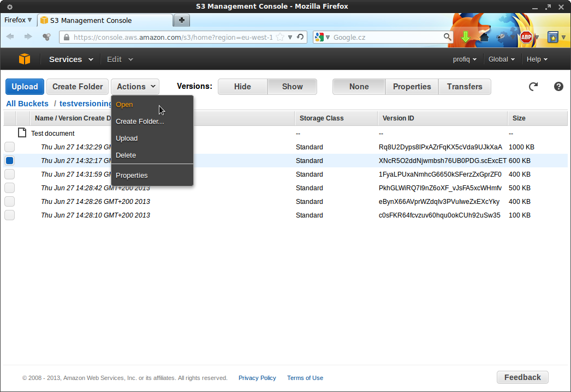
Task: Click the window settings gear icon
Action: [x=10, y=7]
